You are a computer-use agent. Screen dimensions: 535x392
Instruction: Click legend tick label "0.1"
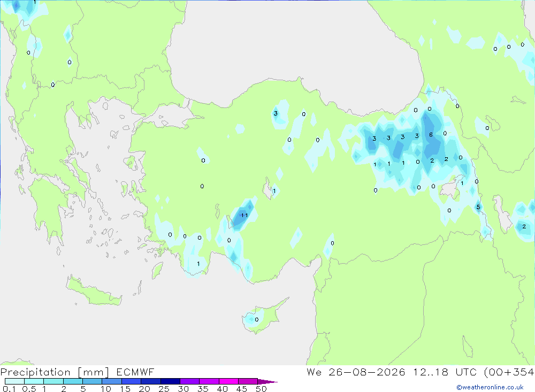9,389
